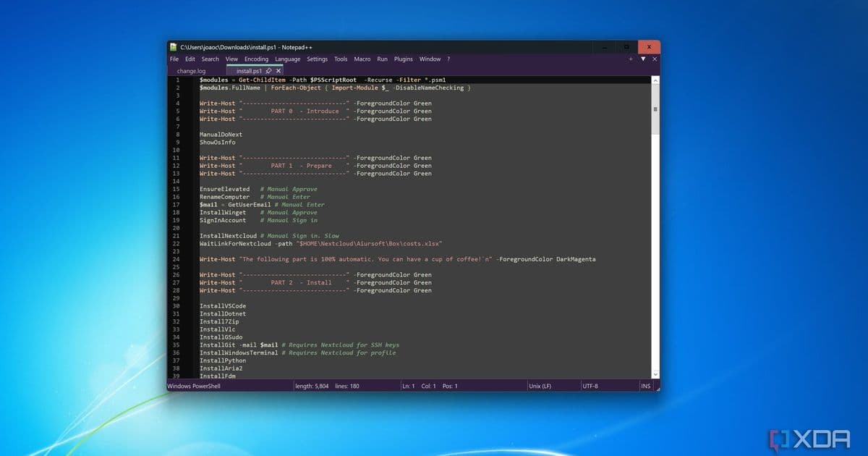
Task: Click the pin icon on the install.ps1 tab
Action: (x=269, y=71)
